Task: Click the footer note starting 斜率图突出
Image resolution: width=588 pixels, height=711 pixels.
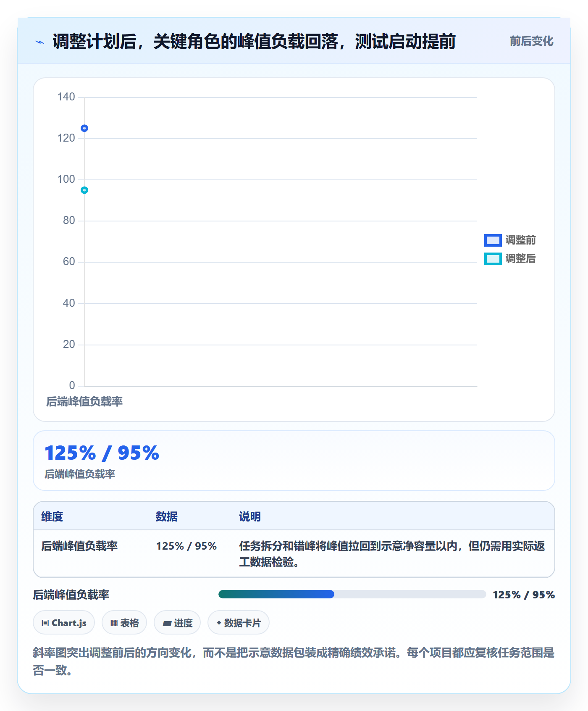Action: [x=294, y=661]
